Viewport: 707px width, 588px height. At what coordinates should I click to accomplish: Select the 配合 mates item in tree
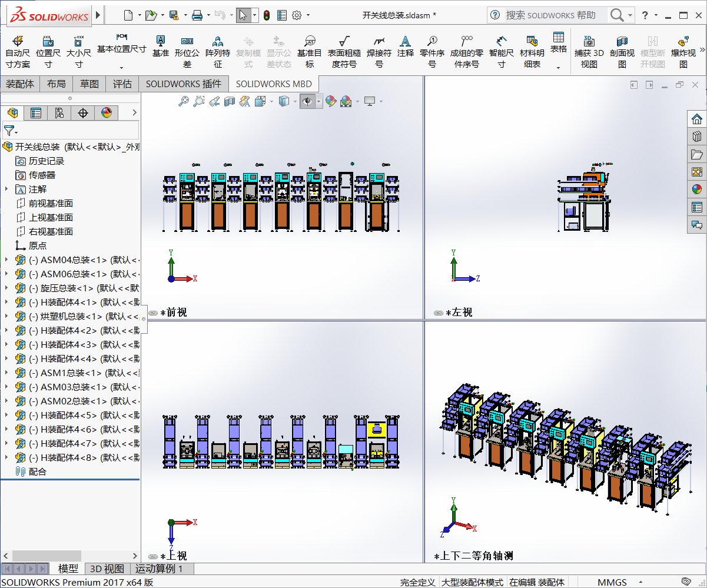coord(37,471)
